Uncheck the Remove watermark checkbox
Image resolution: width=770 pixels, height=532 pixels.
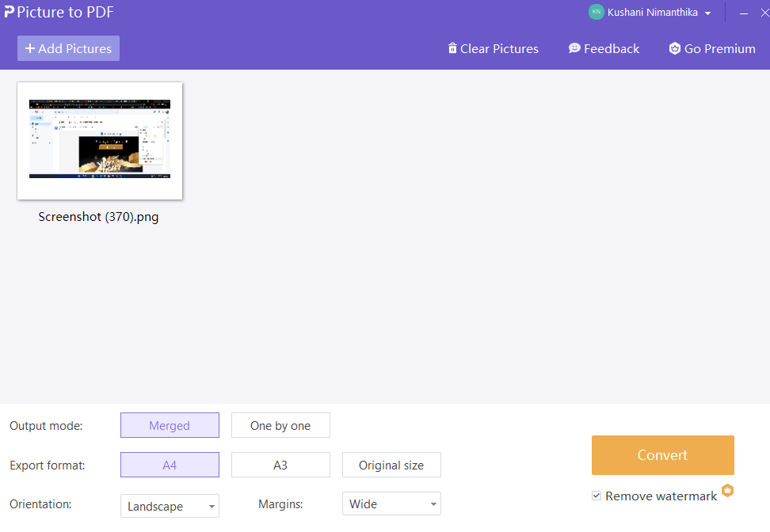click(x=596, y=495)
